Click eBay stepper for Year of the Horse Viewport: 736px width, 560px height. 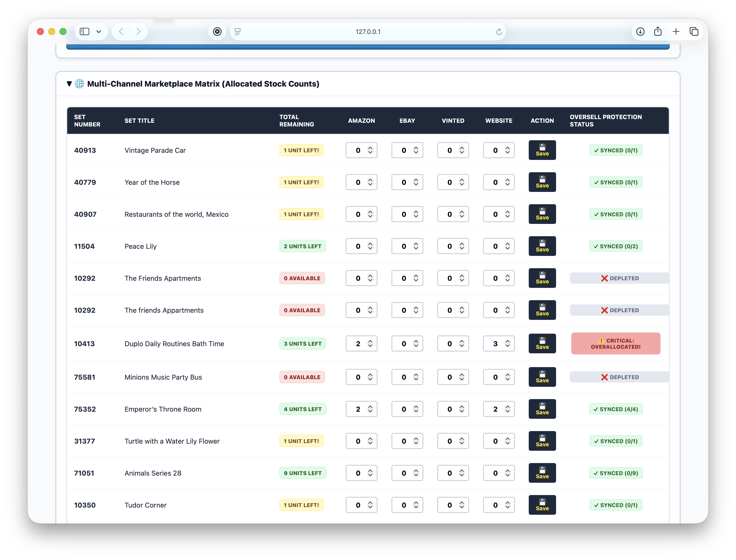tap(416, 182)
